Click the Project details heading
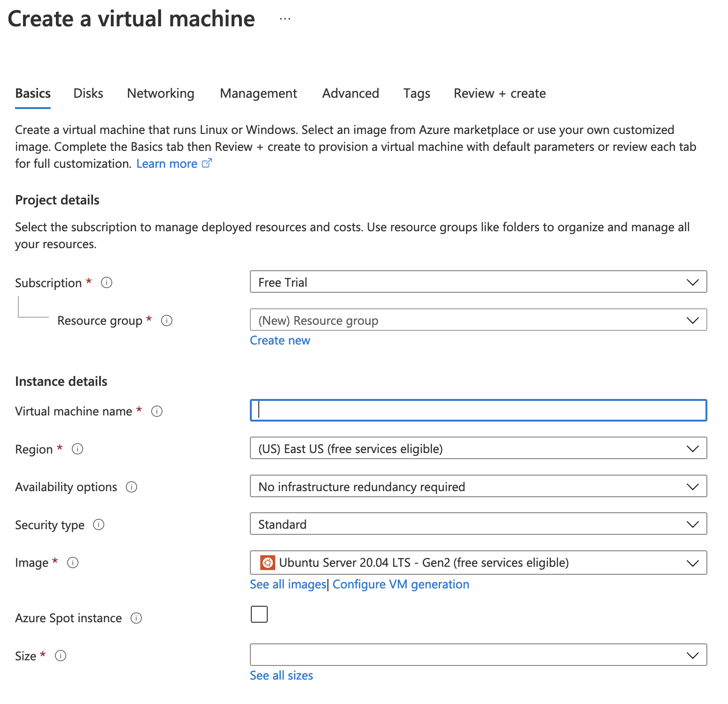The image size is (728, 704). pyautogui.click(x=57, y=200)
